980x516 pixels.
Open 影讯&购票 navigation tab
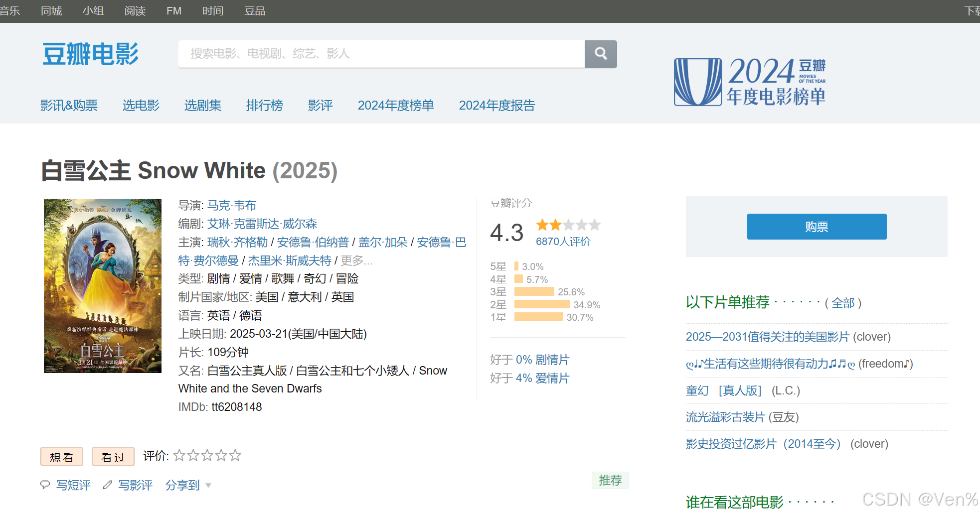click(x=69, y=105)
